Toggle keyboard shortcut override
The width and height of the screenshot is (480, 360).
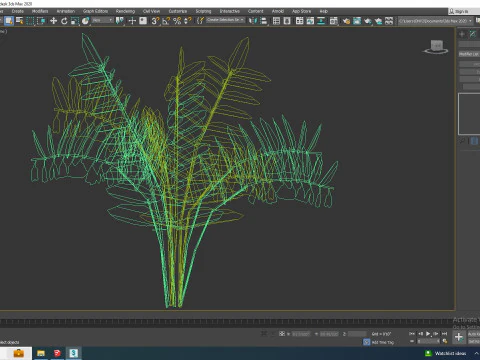pyautogui.click(x=143, y=21)
